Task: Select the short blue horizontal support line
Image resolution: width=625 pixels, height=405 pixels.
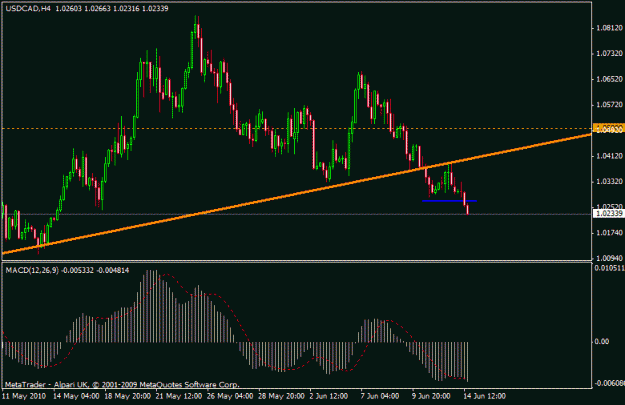Action: click(449, 201)
